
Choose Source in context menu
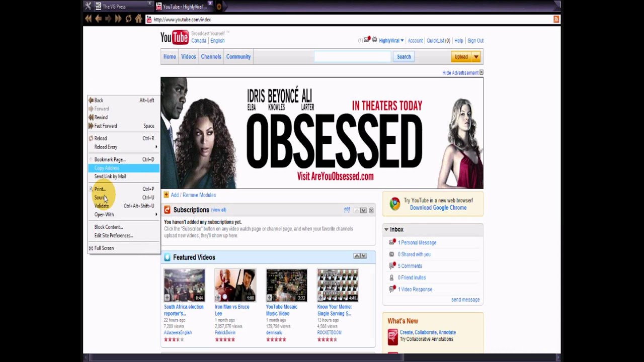(123, 198)
